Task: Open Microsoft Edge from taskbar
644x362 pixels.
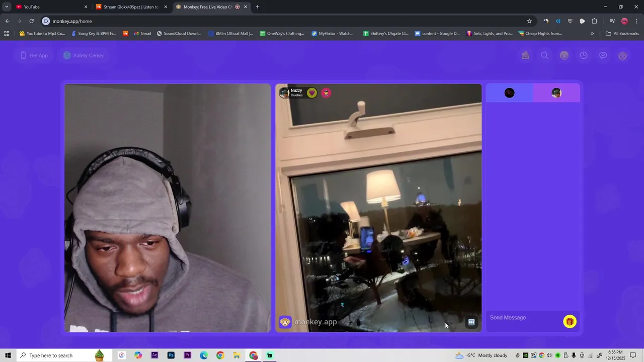Action: tap(204, 355)
